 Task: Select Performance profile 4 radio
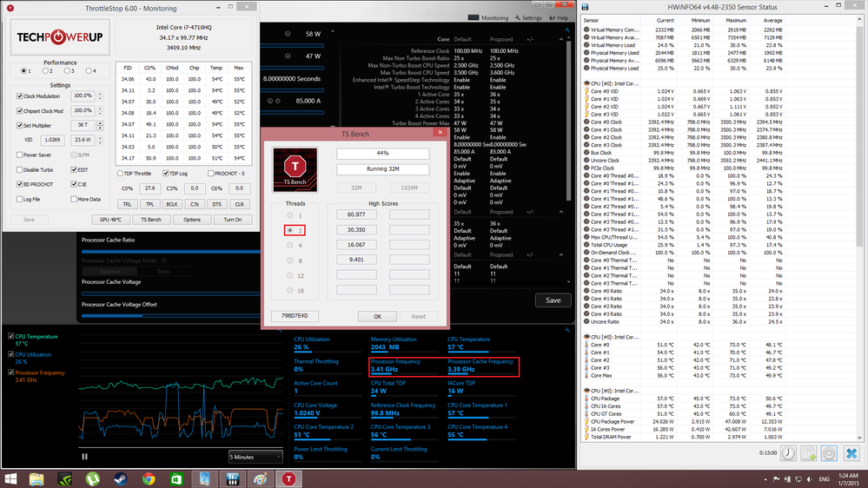(x=89, y=71)
